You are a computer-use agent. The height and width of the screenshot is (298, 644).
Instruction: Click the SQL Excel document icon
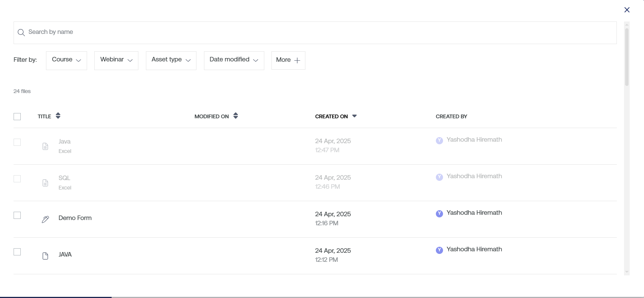(45, 183)
